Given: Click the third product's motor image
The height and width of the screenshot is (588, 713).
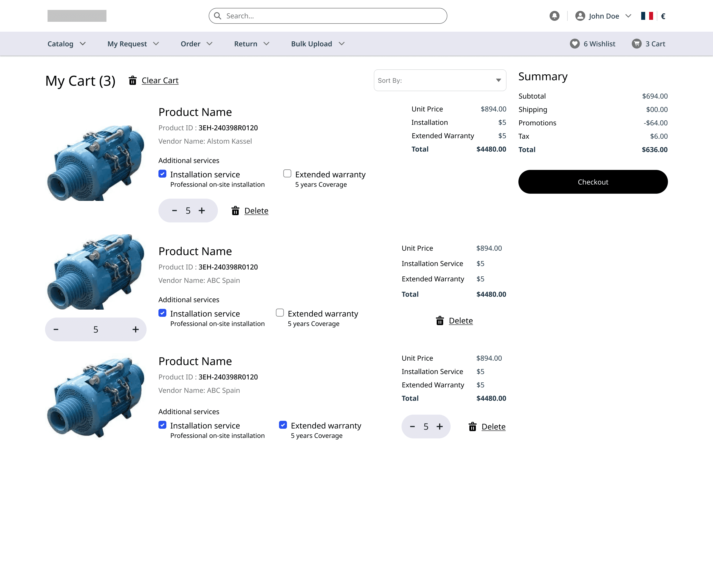Looking at the screenshot, I should 96,397.
